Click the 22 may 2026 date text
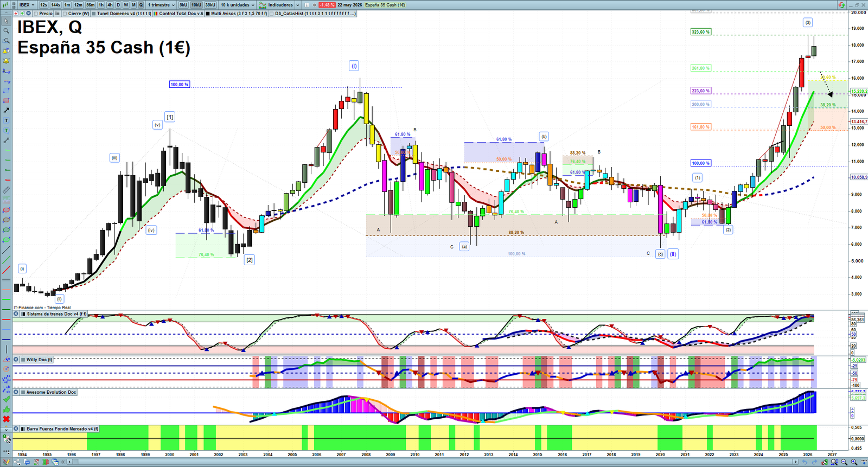Image resolution: width=868 pixels, height=467 pixels. click(x=349, y=5)
